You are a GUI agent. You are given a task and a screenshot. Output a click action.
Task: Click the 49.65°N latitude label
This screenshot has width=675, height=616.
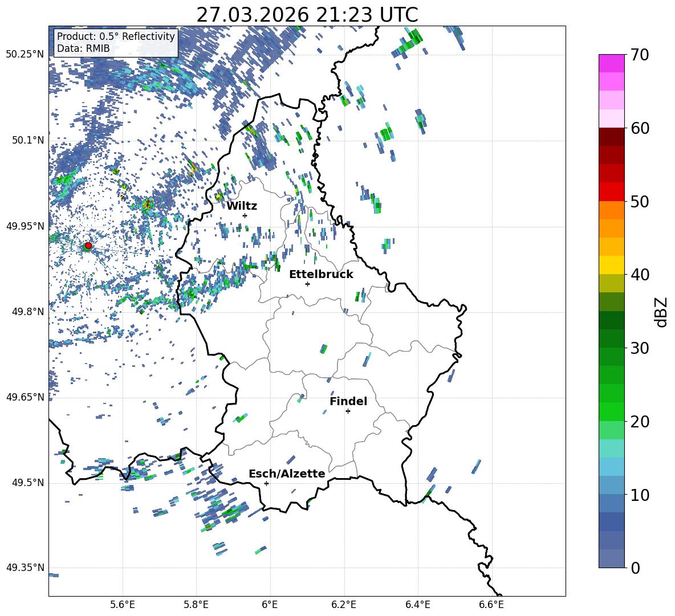click(25, 397)
